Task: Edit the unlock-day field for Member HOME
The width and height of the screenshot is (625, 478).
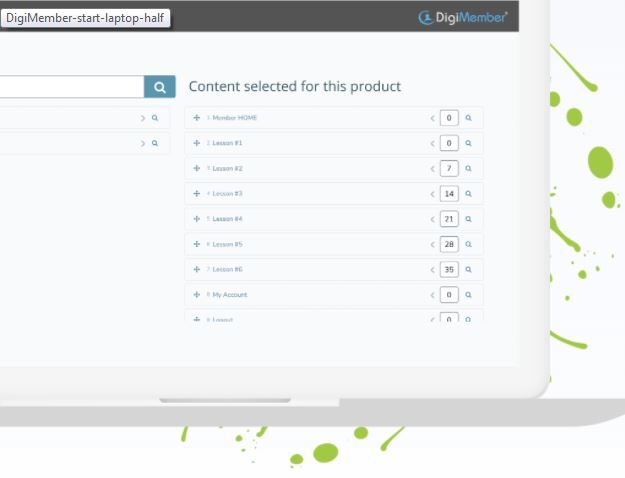Action: tap(449, 118)
